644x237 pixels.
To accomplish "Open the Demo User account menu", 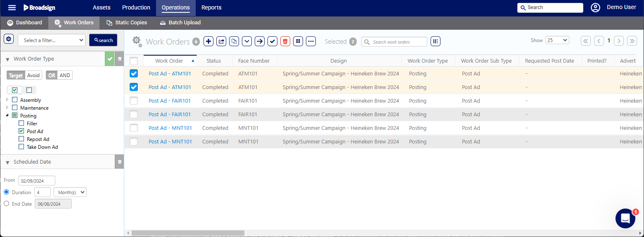I will 621,7.
